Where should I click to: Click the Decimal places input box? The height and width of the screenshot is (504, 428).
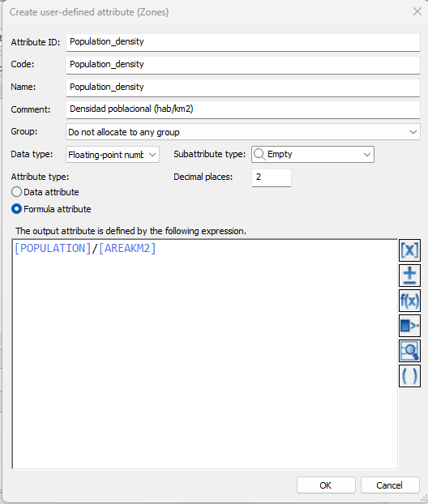[x=272, y=177]
